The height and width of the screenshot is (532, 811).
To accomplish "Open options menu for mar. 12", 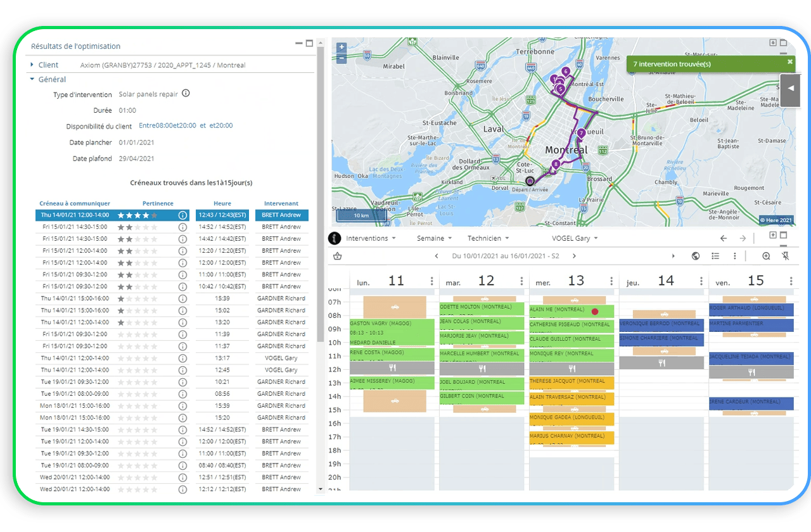I will click(521, 281).
